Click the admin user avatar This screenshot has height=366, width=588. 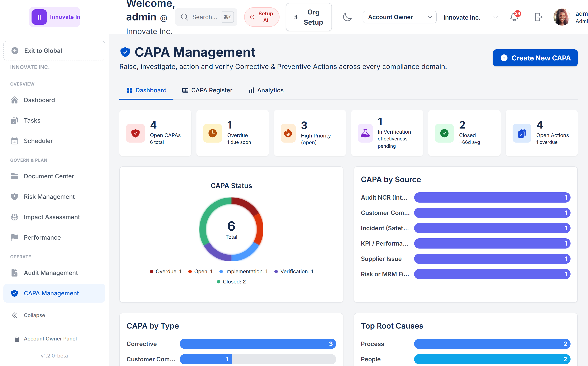[x=562, y=17]
